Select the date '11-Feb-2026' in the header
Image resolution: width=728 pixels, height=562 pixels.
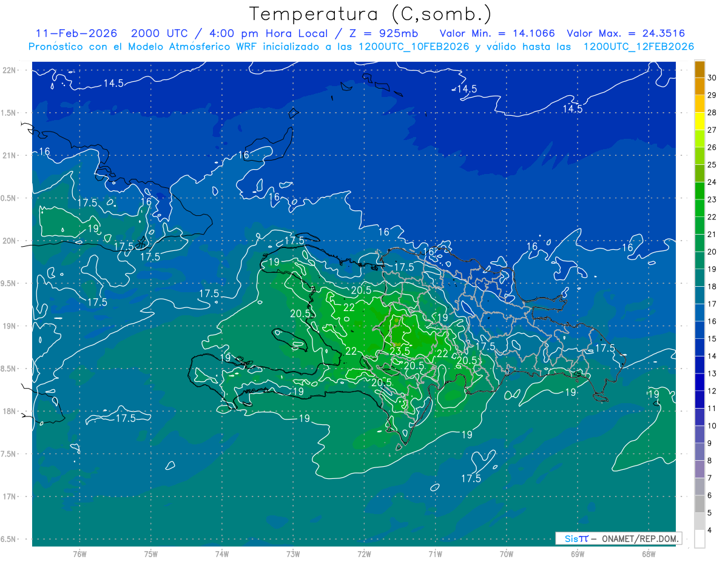click(x=76, y=33)
